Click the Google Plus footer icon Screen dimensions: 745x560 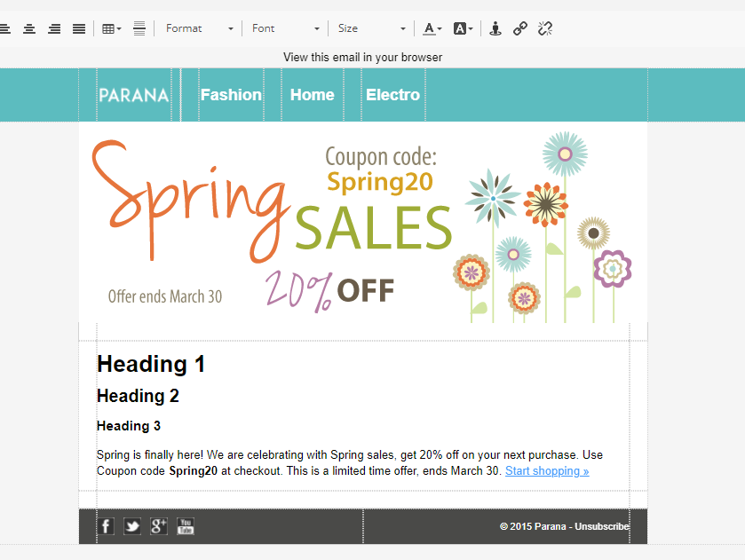point(159,526)
